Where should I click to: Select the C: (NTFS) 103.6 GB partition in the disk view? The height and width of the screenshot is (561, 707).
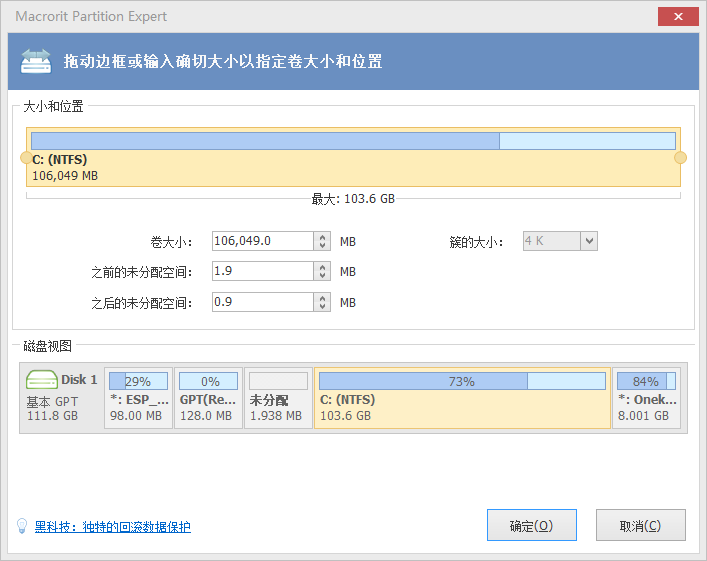click(x=462, y=398)
